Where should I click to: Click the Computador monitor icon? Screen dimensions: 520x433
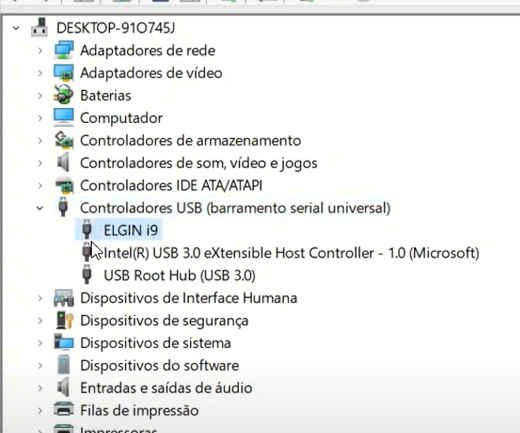[63, 117]
